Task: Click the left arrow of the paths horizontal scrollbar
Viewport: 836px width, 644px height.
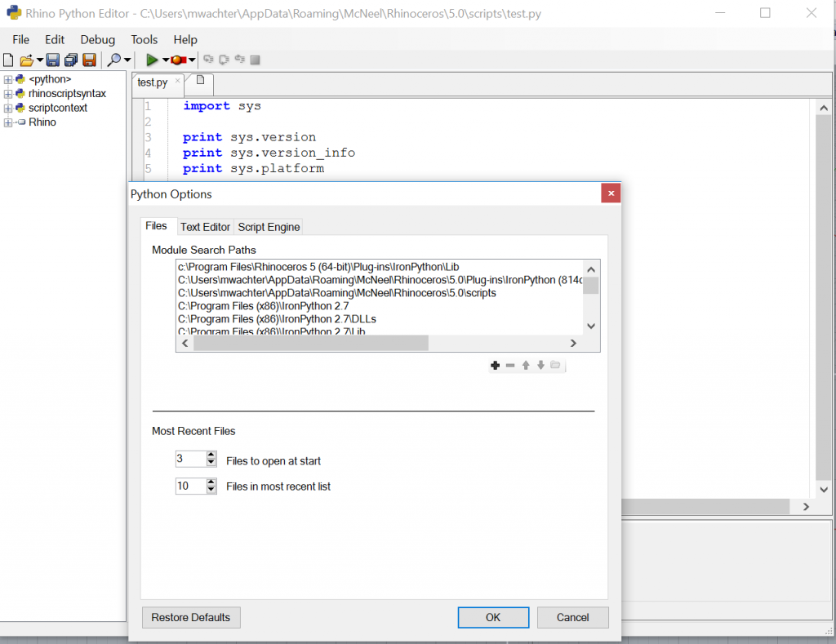Action: (x=185, y=344)
